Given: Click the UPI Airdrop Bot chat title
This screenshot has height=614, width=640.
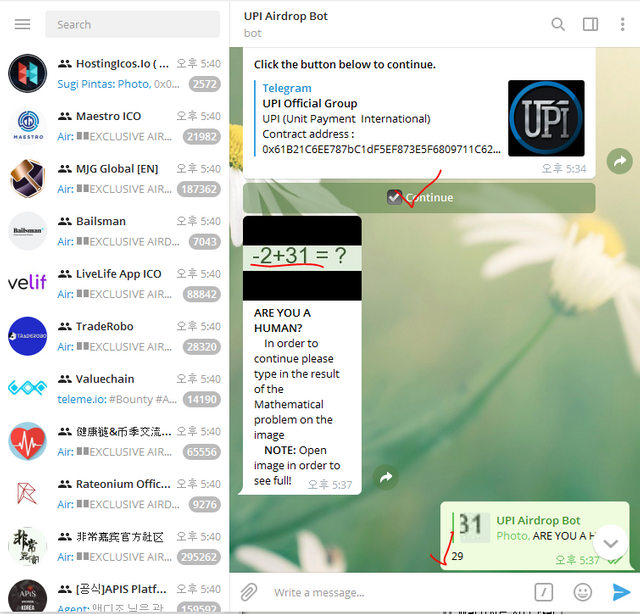Looking at the screenshot, I should [286, 16].
